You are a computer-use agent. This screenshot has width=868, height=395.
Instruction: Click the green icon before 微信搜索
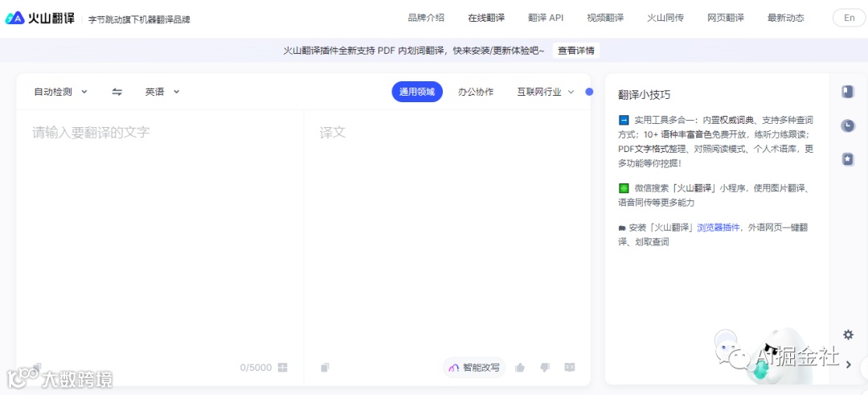[x=624, y=188]
